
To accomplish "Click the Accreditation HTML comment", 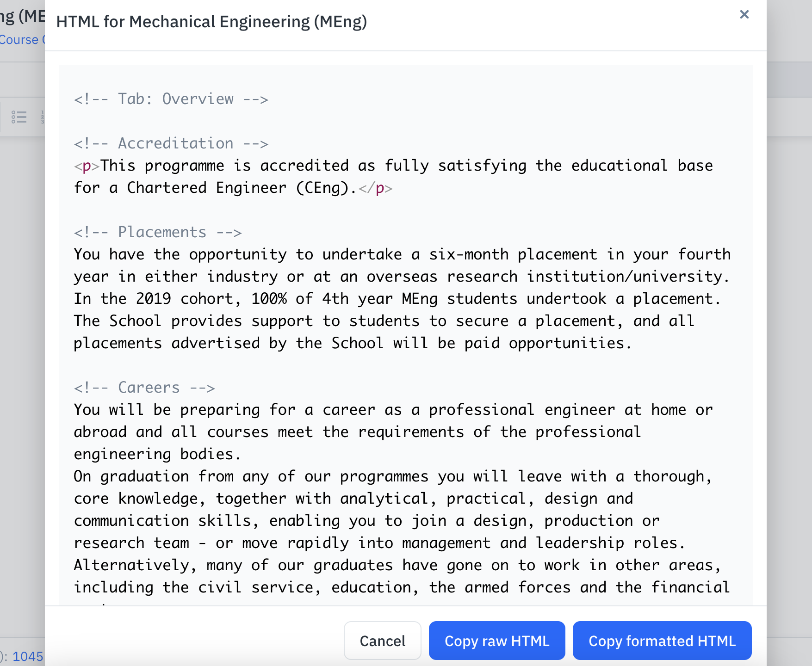I will pos(171,143).
